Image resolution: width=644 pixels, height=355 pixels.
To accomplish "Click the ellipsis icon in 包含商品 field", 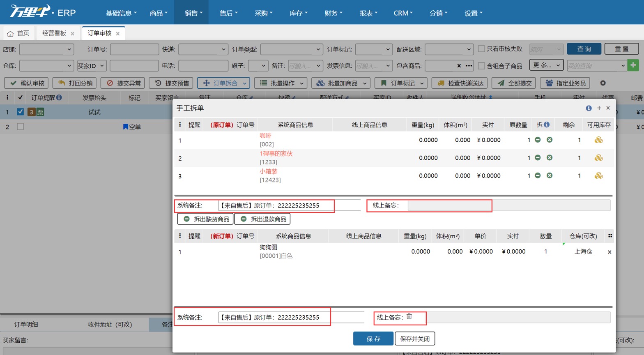I will click(469, 66).
